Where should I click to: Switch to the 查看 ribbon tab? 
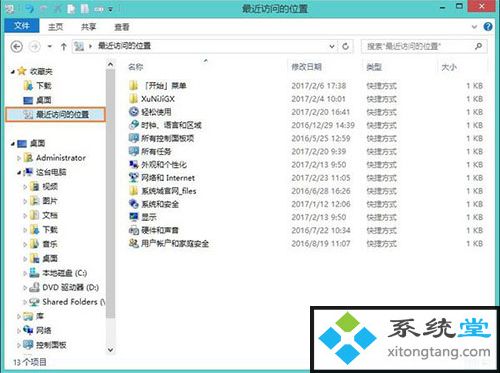[122, 27]
